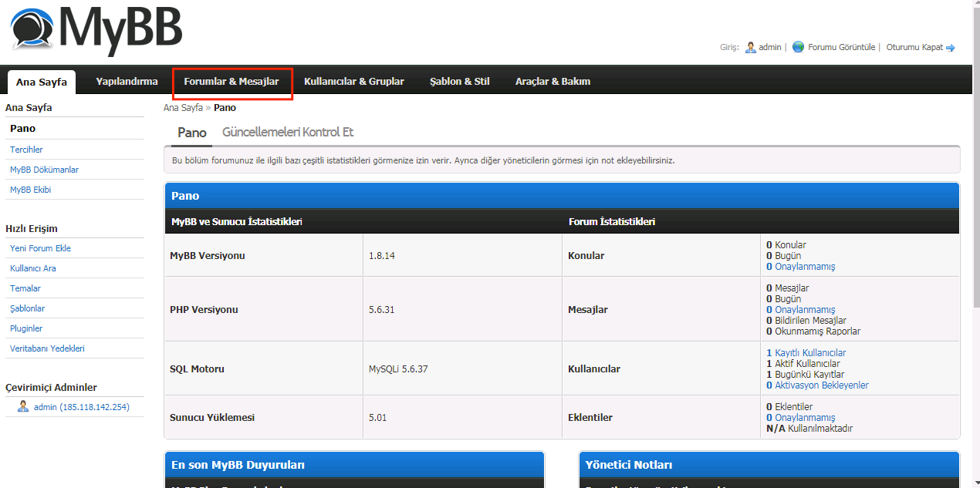Open Veritabanı Yedekleri quick link
The width and height of the screenshot is (980, 488).
(47, 348)
